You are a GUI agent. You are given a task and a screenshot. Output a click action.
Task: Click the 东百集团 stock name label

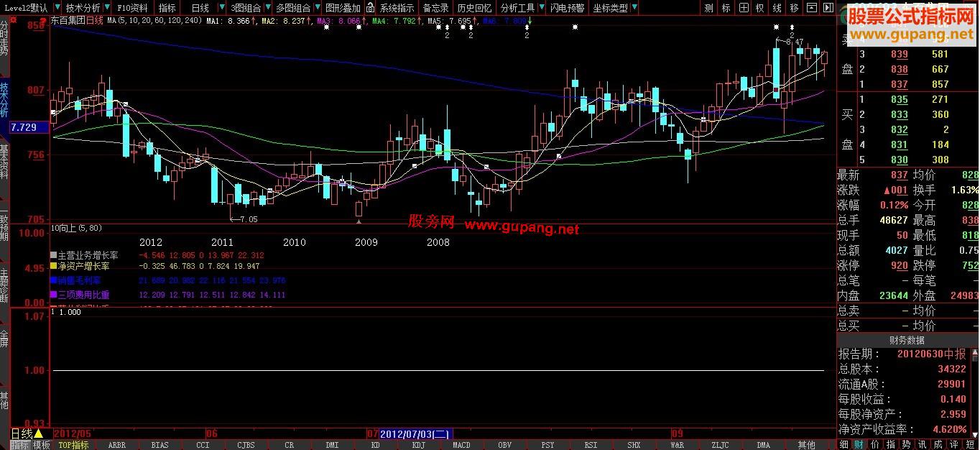click(x=67, y=21)
